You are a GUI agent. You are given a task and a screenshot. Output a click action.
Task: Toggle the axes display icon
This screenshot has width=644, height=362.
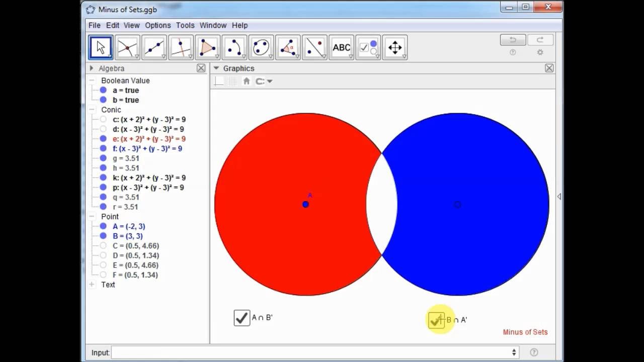point(219,81)
